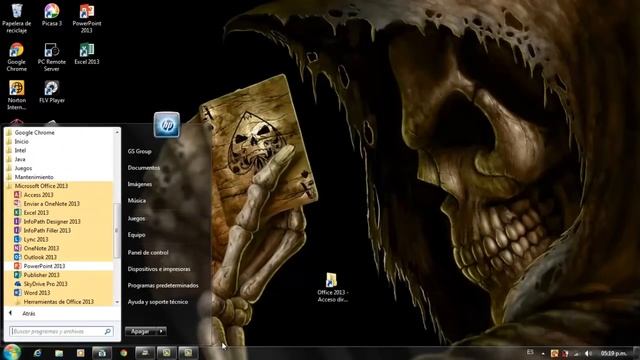
Task: Click the programs list scroll-down arrow
Action: coord(117,302)
